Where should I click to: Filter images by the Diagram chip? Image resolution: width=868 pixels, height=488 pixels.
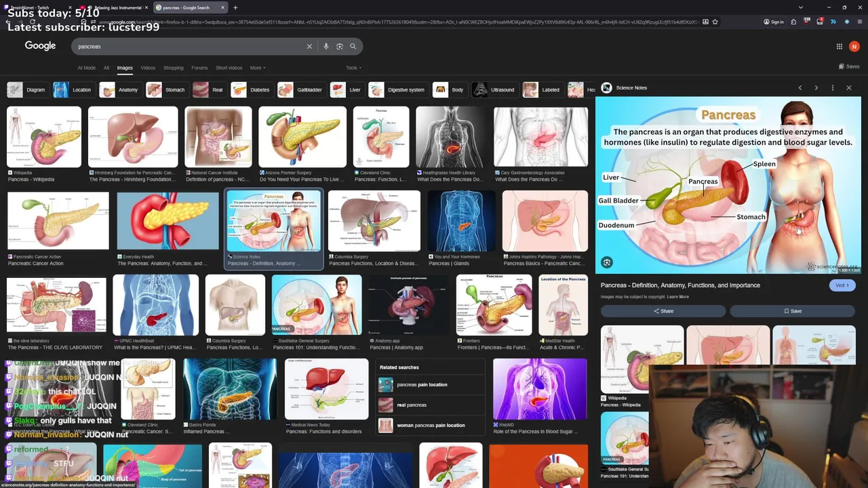point(27,89)
